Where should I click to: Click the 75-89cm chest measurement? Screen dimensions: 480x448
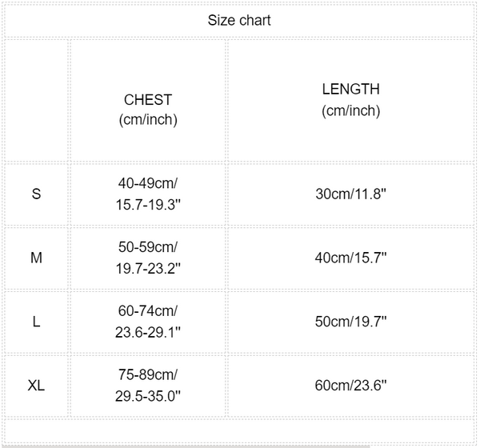[148, 375]
